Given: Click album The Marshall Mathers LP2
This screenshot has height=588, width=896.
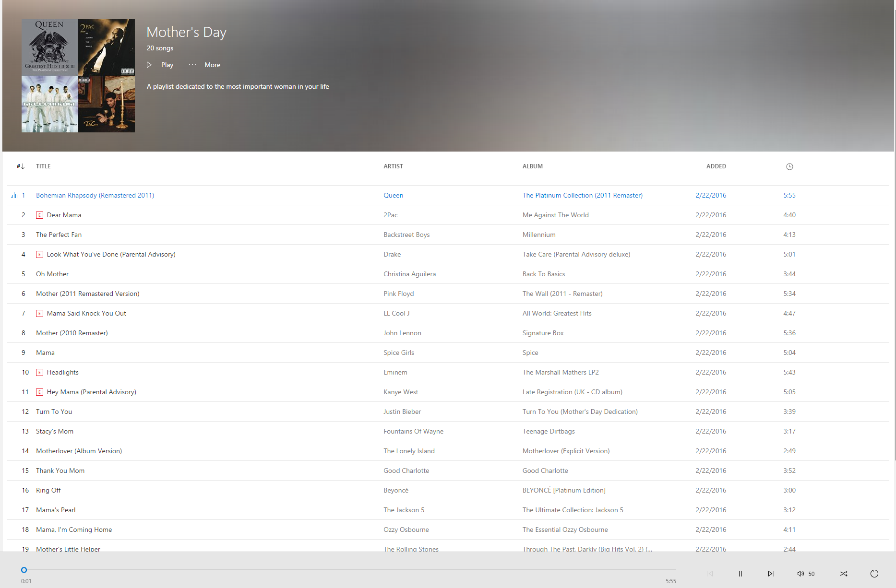Looking at the screenshot, I should click(561, 372).
